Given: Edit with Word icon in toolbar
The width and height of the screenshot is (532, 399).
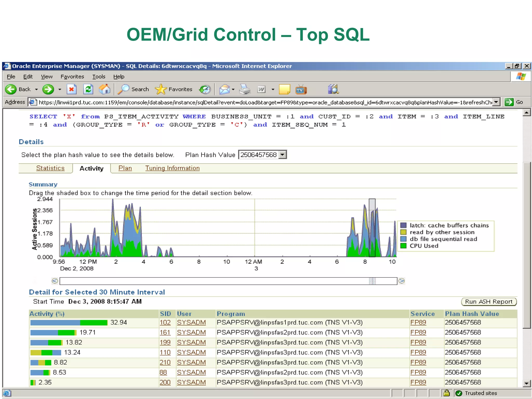Looking at the screenshot, I should point(262,89).
